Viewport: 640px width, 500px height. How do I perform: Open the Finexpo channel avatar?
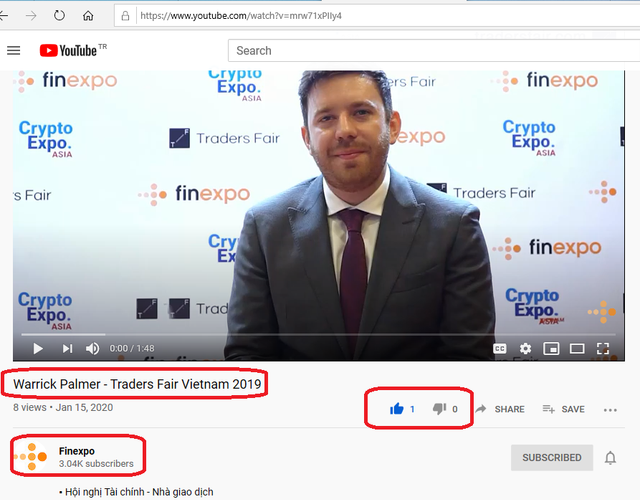[x=31, y=457]
